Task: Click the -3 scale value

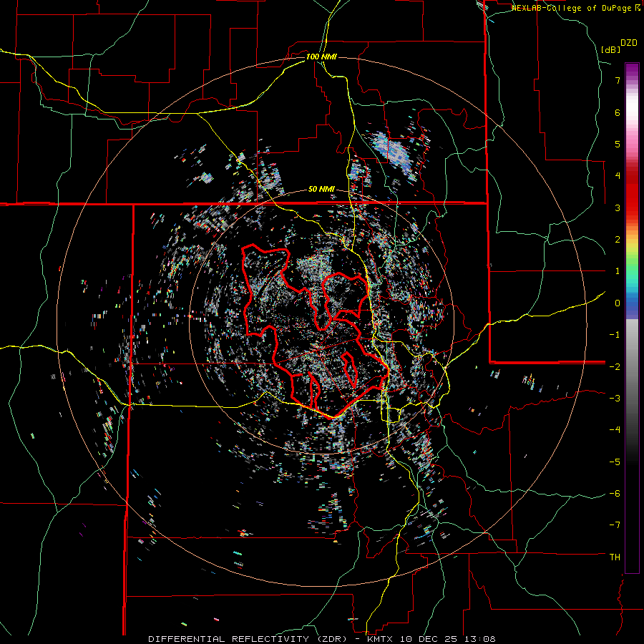Action: coord(615,399)
